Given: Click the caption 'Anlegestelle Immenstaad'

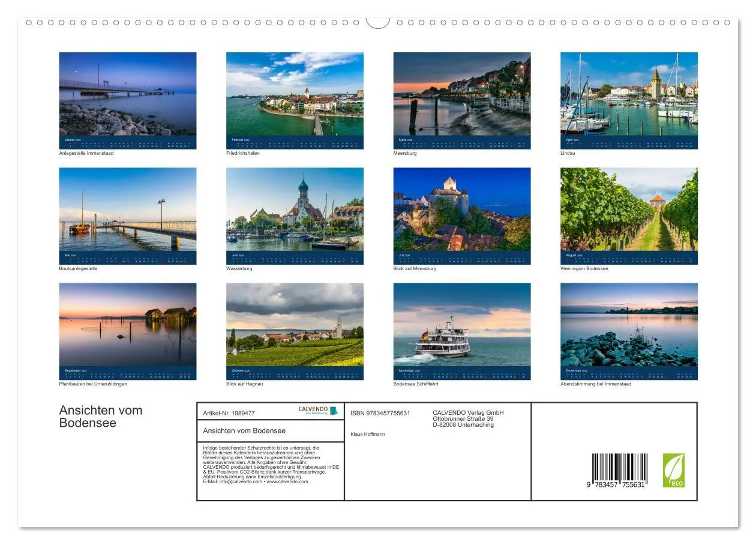Looking at the screenshot, I should [x=86, y=153].
